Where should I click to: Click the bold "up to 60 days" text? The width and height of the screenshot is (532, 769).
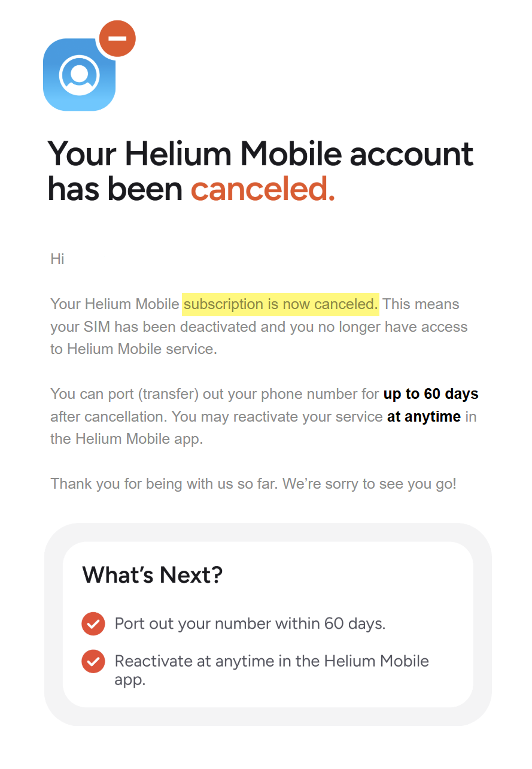pos(431,394)
